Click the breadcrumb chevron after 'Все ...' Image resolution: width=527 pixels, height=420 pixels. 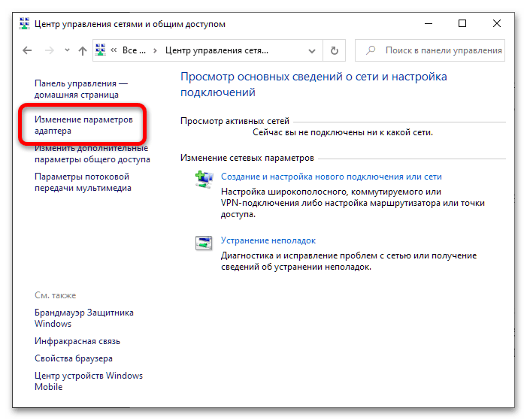(155, 51)
